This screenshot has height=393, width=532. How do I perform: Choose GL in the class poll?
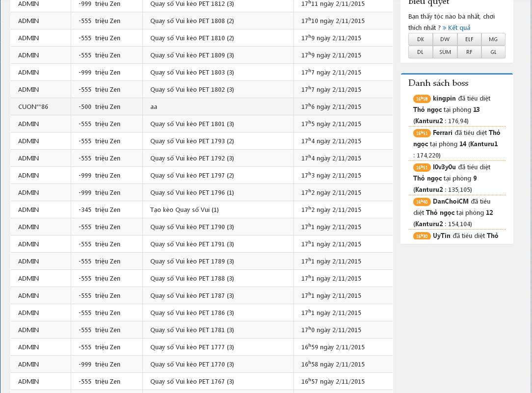[493, 52]
